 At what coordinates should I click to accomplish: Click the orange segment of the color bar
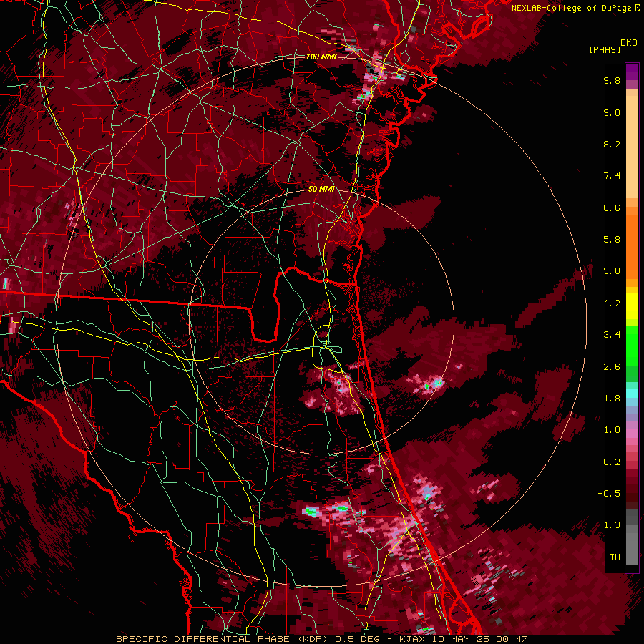pos(632,246)
